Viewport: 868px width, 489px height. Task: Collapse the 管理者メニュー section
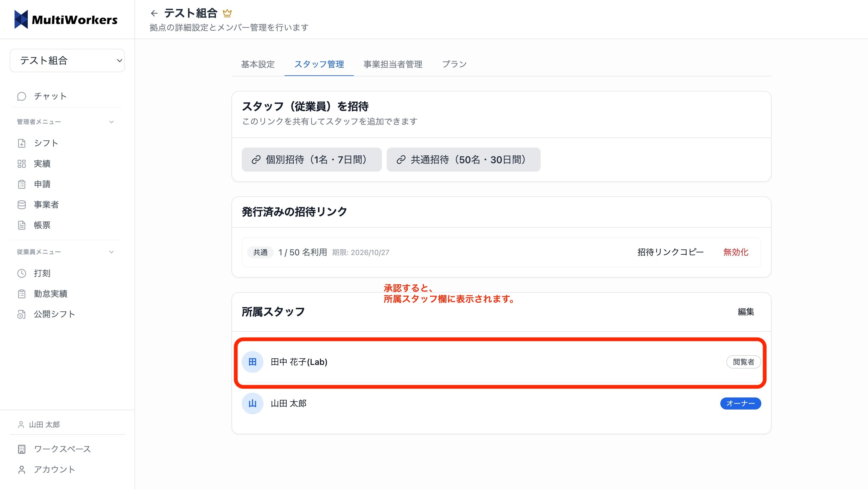66,122
